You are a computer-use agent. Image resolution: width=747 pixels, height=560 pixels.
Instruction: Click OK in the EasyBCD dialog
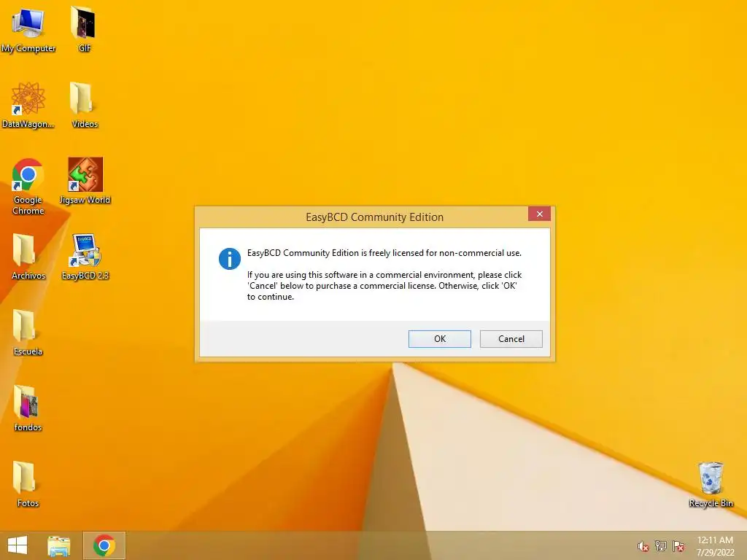439,338
